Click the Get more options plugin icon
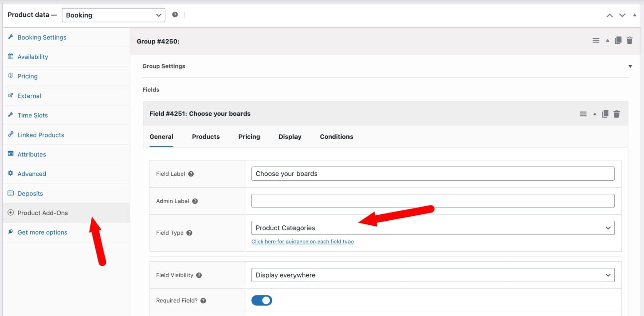 point(11,232)
